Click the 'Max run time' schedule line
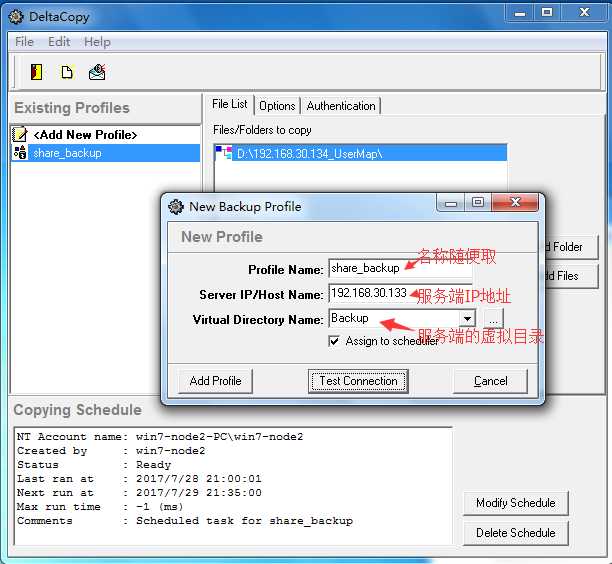Viewport: 612px width, 564px height. [x=100, y=507]
